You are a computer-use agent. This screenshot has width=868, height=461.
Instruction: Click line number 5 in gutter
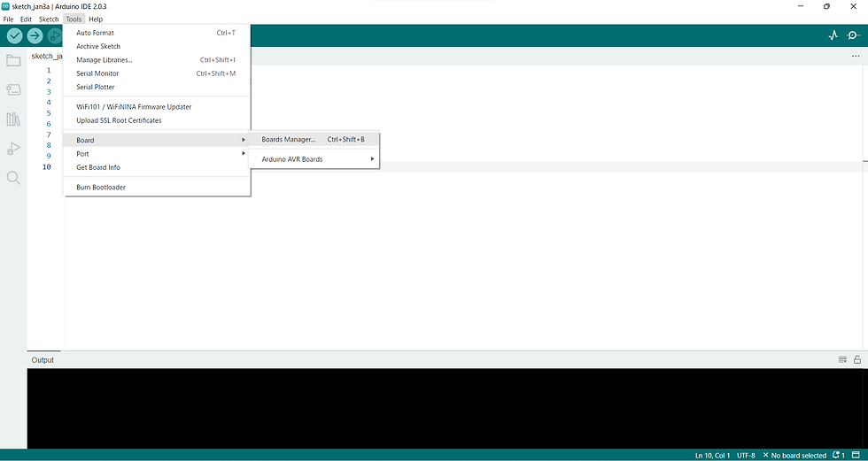pos(49,113)
